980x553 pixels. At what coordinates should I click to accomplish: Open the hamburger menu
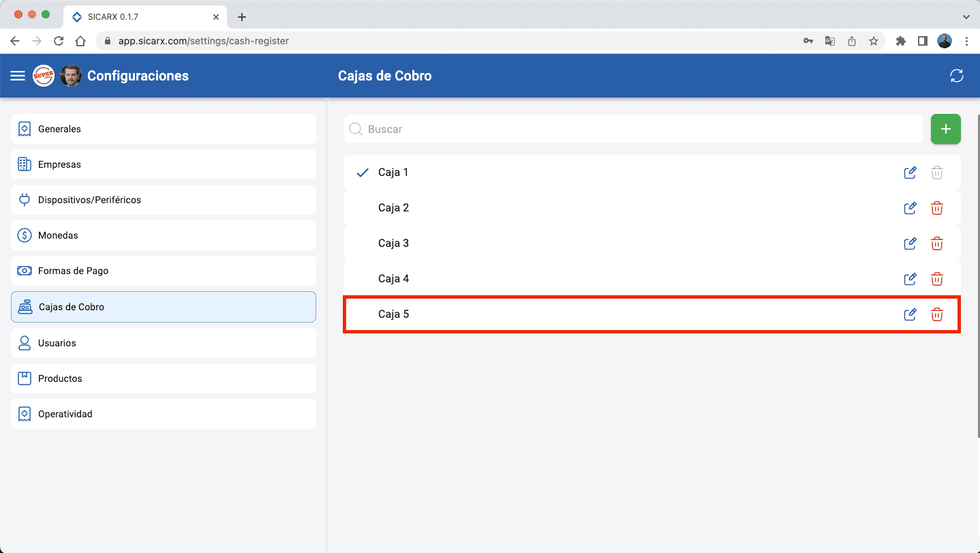[17, 76]
